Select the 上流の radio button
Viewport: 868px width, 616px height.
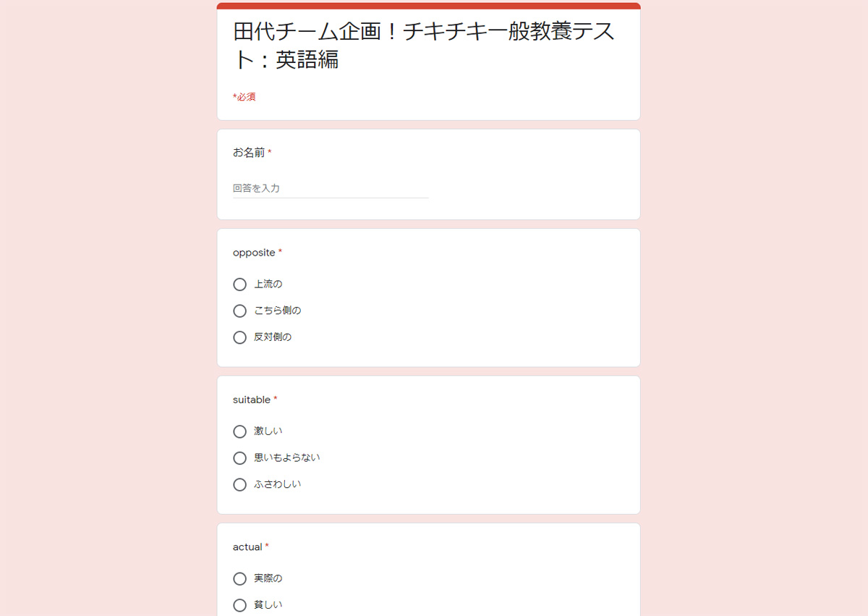pos(240,284)
